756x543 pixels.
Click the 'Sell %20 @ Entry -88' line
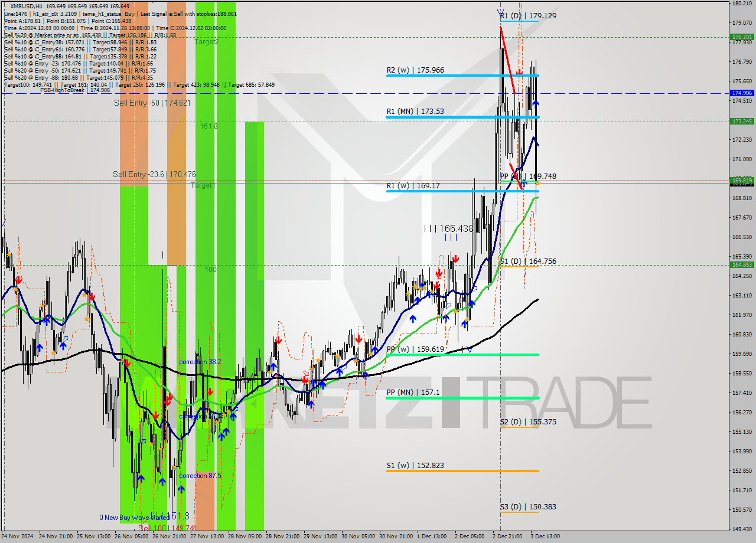click(x=80, y=78)
